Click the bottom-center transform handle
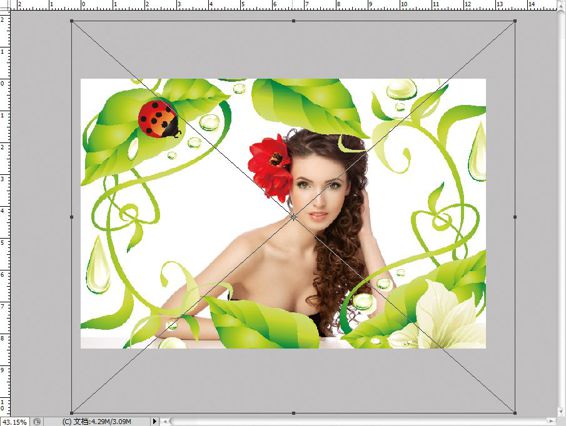 [x=293, y=413]
